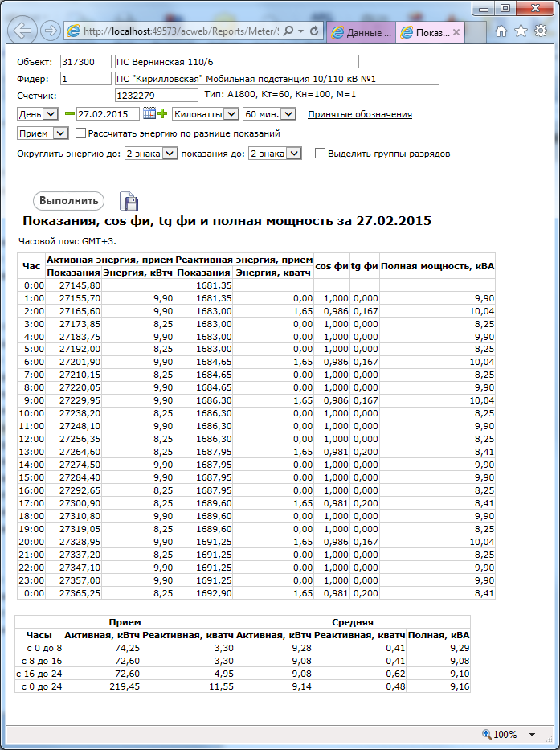Switch to the 'Данные ...' browser tab
The image size is (560, 750).
(362, 32)
